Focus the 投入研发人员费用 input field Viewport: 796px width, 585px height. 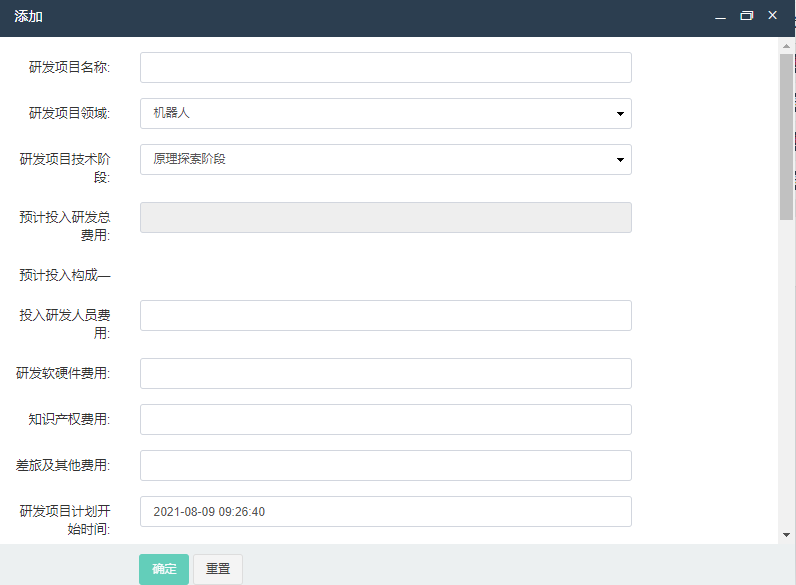coord(386,315)
